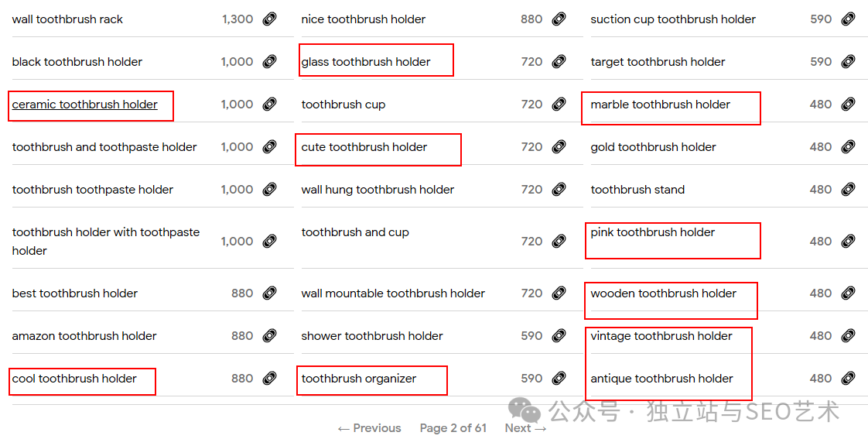This screenshot has height=446, width=868.
Task: Open the cute toothbrush holder keyword
Action: [364, 147]
